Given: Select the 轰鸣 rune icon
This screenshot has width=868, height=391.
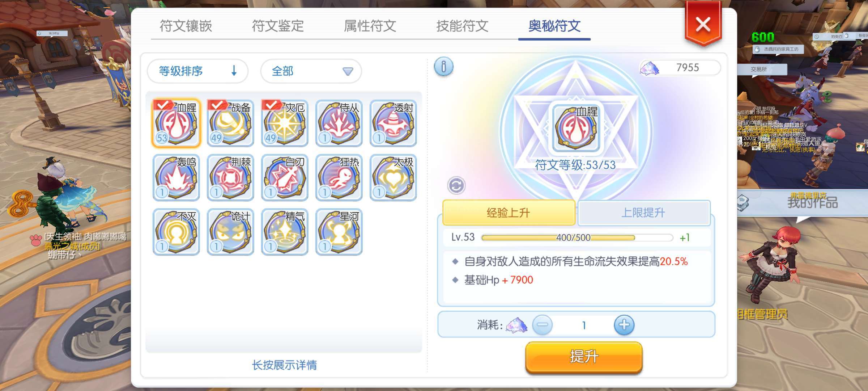Looking at the screenshot, I should click(x=176, y=177).
